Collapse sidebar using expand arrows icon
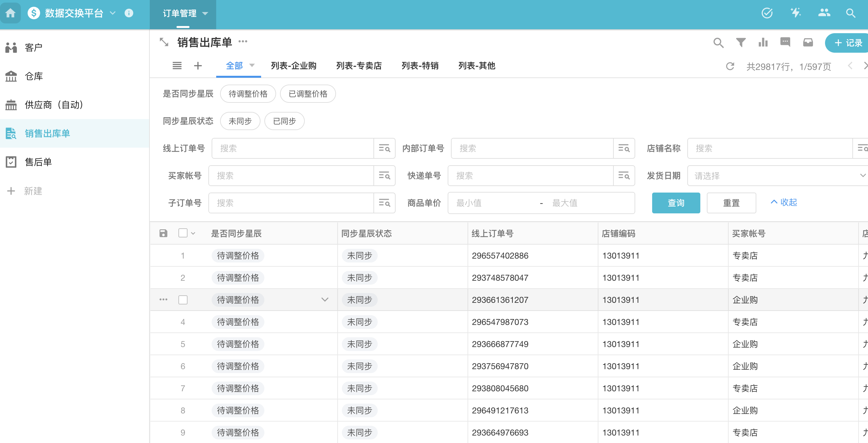This screenshot has height=443, width=868. point(164,42)
